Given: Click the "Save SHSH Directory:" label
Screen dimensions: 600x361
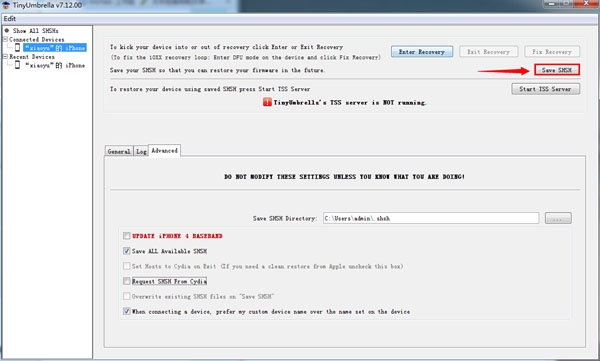Looking at the screenshot, I should 285,218.
